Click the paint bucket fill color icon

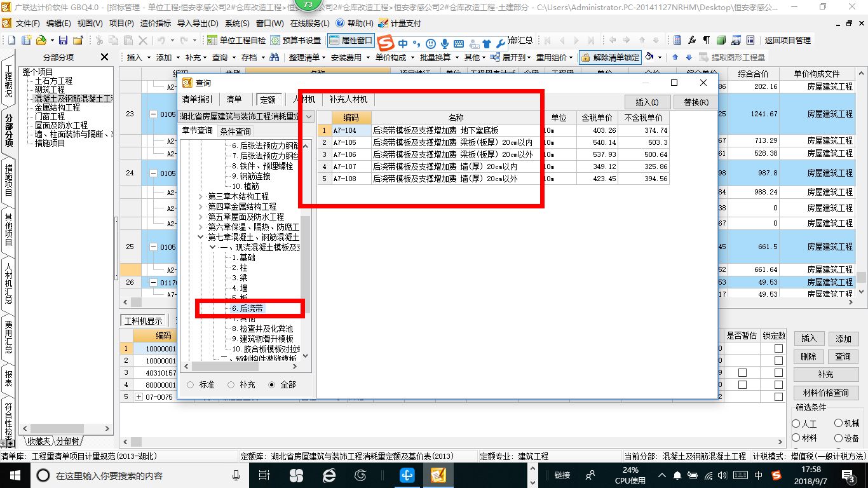point(649,57)
